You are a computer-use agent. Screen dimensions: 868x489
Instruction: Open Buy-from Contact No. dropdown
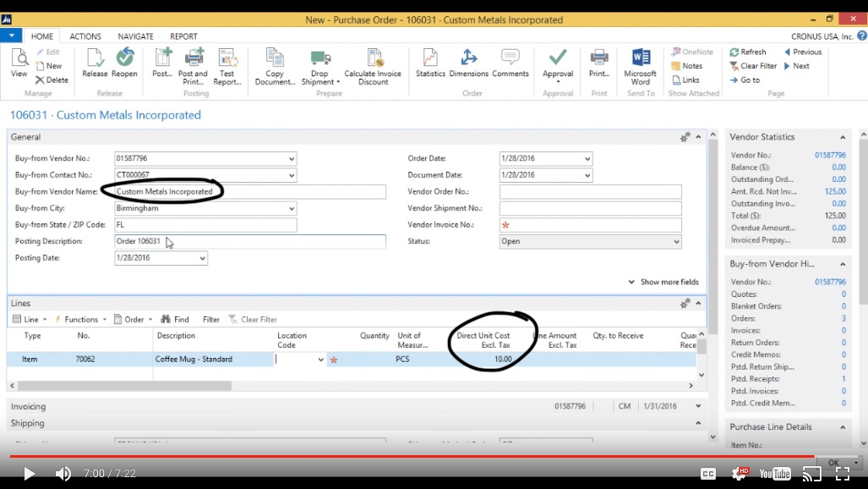click(x=292, y=175)
